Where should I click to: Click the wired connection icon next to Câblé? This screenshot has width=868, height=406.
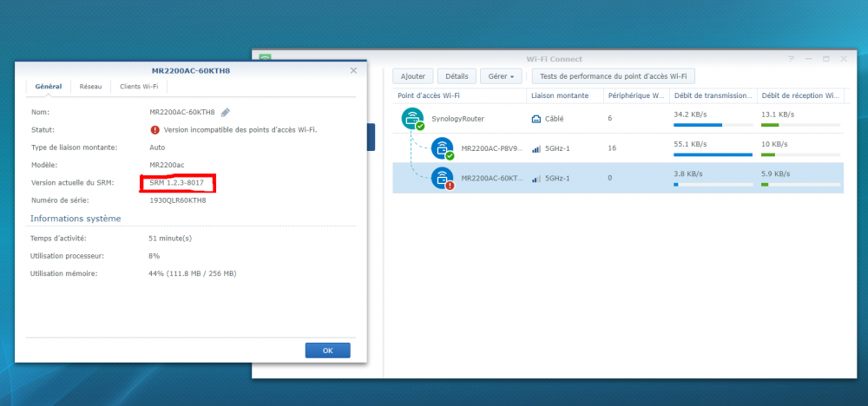[x=536, y=118]
